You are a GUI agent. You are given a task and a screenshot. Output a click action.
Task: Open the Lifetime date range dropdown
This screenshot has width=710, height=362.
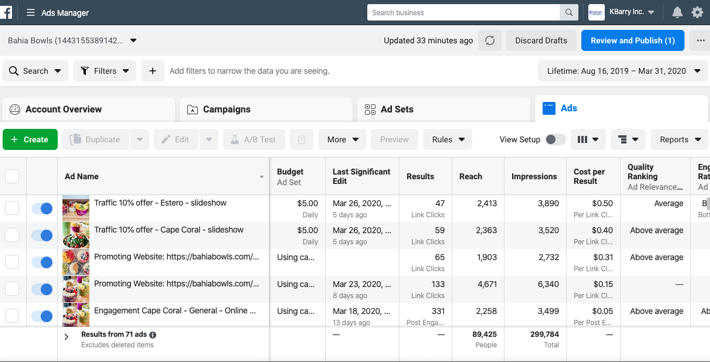[623, 71]
